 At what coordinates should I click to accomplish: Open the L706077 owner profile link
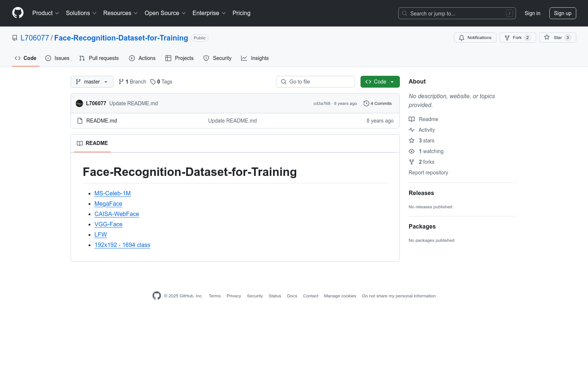click(35, 38)
